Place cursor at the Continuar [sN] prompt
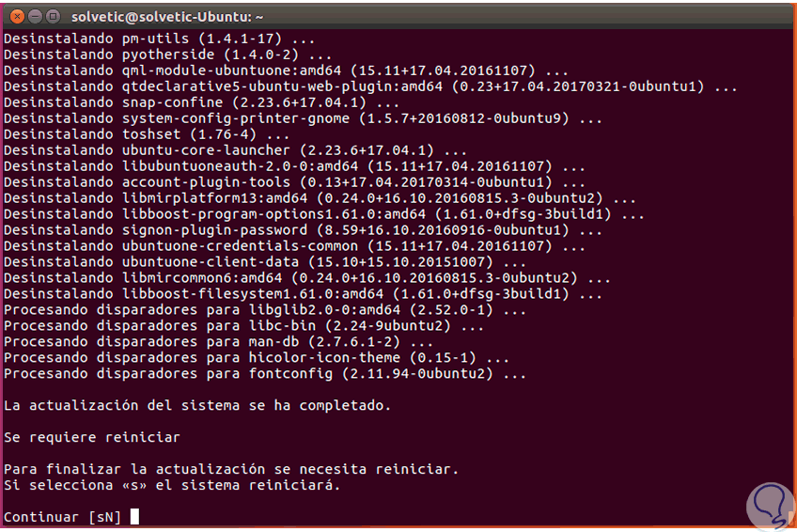Viewport: 797px width, 532px height. 134,517
